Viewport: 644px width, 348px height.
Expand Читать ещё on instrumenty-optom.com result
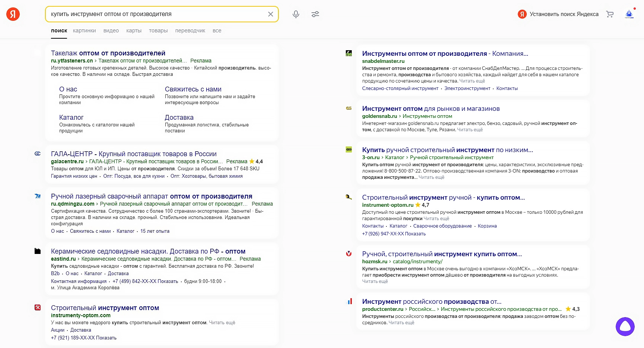(x=222, y=323)
